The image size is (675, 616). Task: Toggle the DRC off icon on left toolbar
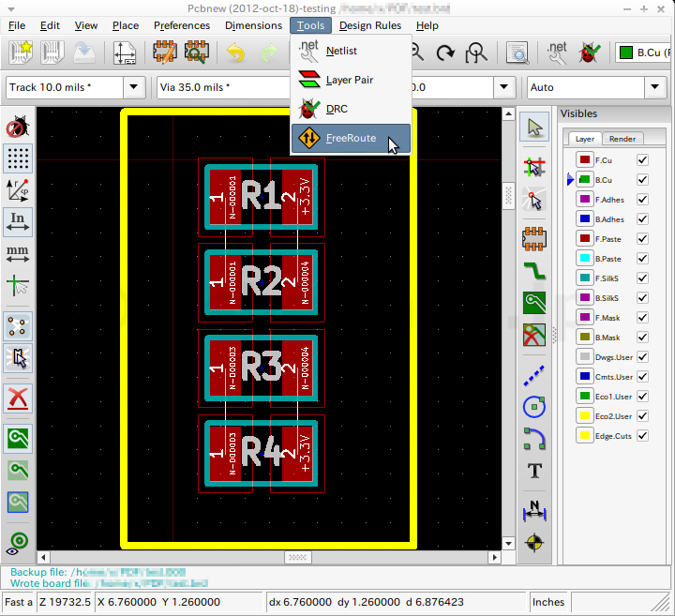pos(18,127)
